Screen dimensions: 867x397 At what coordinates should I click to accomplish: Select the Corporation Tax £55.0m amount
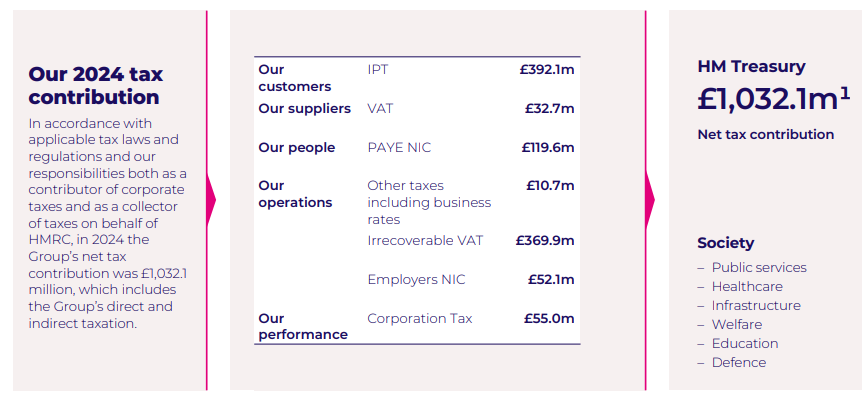point(550,318)
